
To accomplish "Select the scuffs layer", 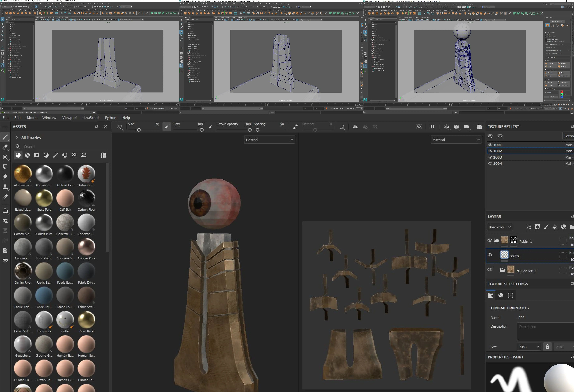I will point(530,256).
